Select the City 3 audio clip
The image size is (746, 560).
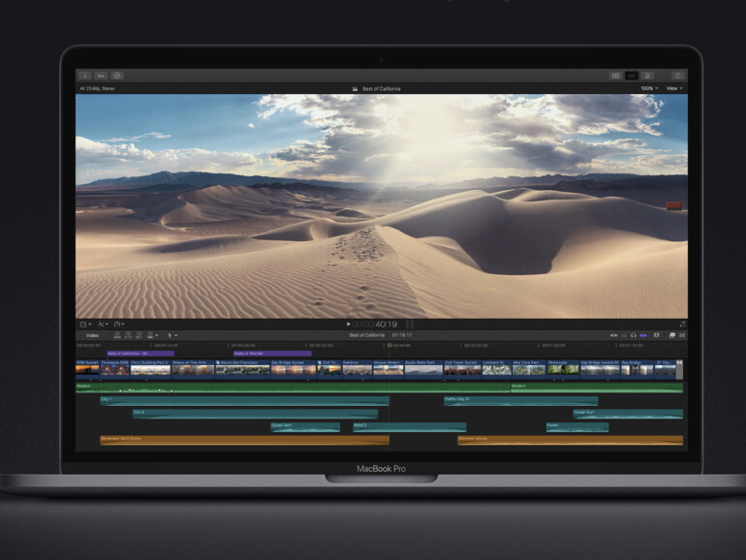coord(255,414)
